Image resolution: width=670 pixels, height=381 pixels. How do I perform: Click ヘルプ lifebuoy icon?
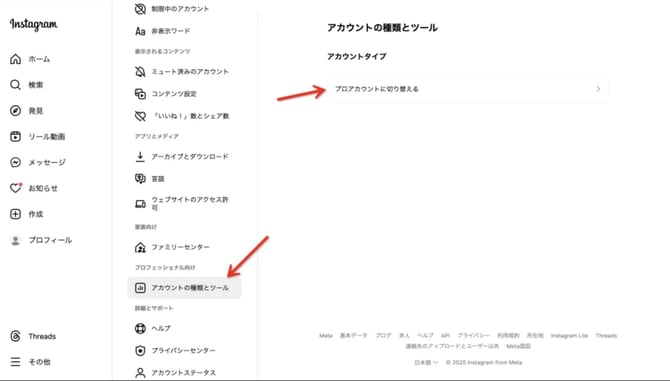140,328
